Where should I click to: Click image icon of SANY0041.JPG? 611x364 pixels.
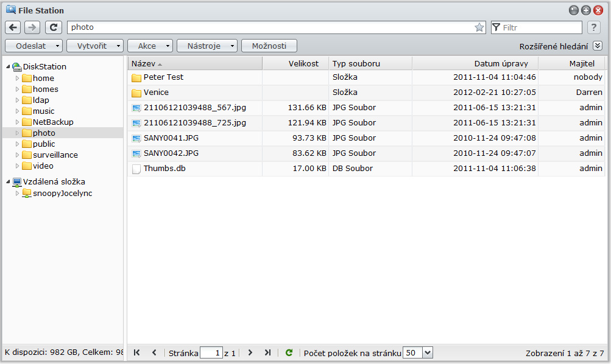pyautogui.click(x=136, y=139)
